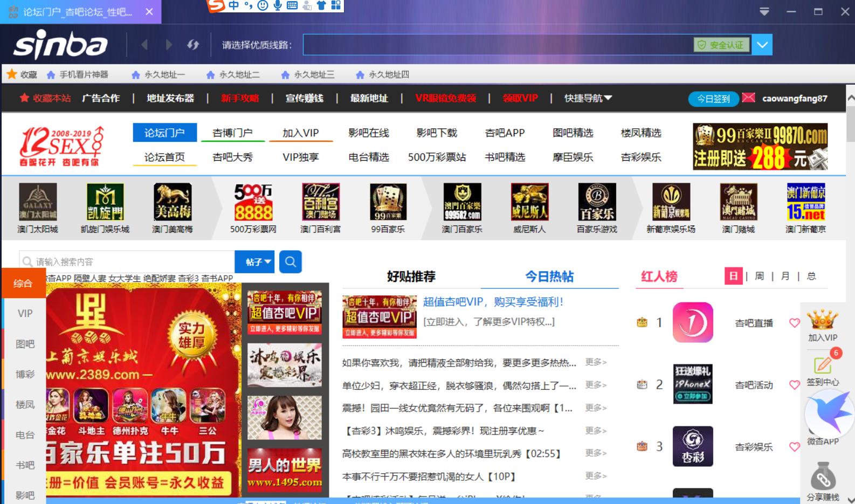
Task: Click the green 安全认证 badge
Action: click(721, 45)
